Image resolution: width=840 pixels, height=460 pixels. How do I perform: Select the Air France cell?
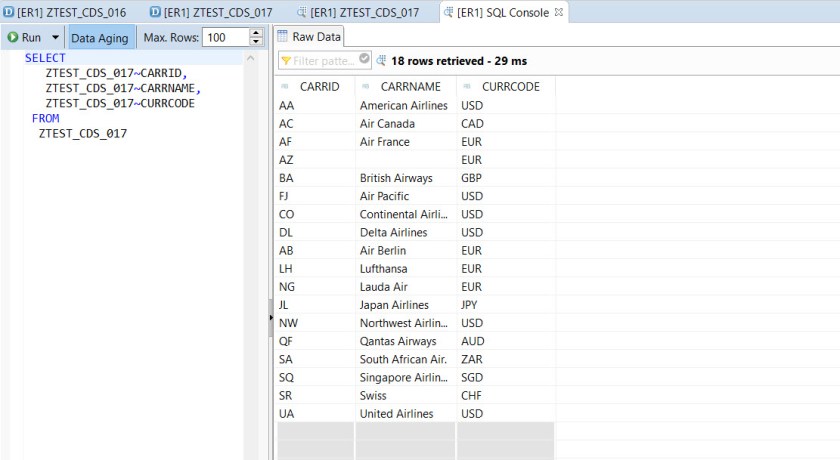click(x=406, y=142)
